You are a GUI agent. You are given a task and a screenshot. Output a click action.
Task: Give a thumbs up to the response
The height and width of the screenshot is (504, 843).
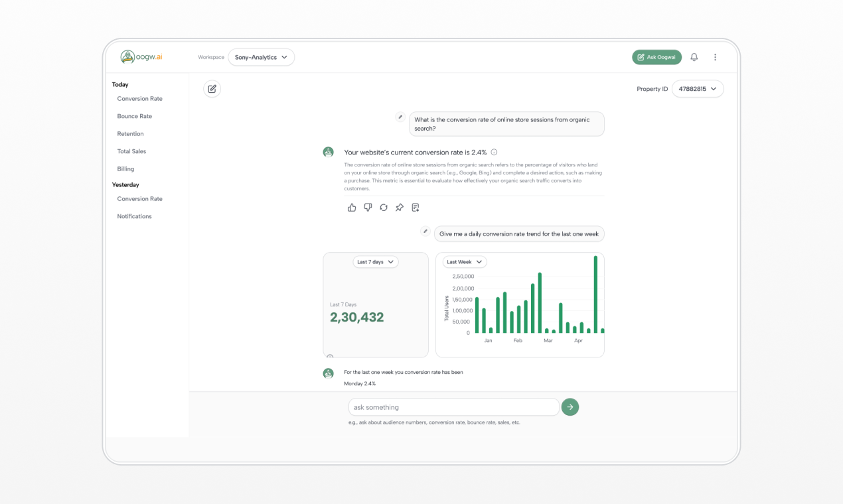[x=352, y=207]
